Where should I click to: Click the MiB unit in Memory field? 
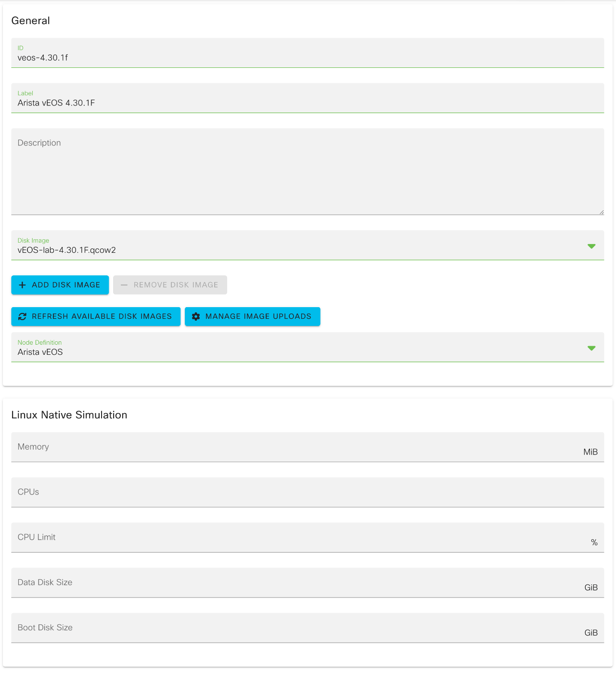(x=590, y=452)
